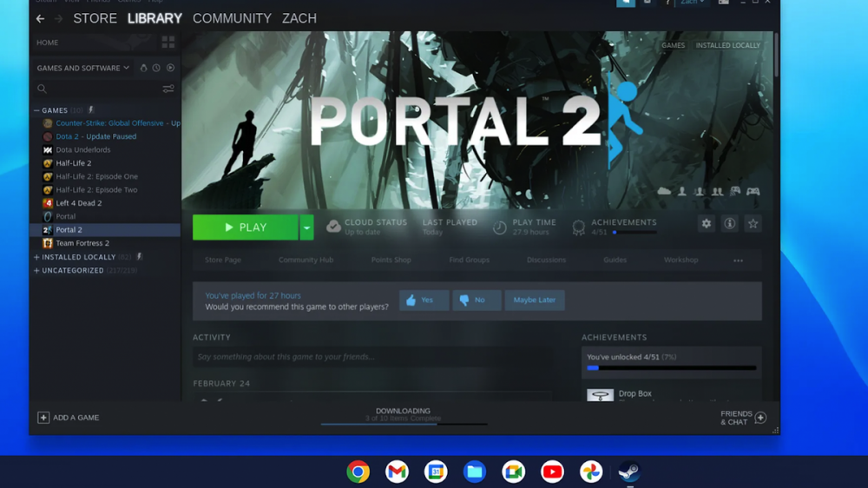Viewport: 868px width, 488px height.
Task: Open the Play button dropdown arrow
Action: 306,228
